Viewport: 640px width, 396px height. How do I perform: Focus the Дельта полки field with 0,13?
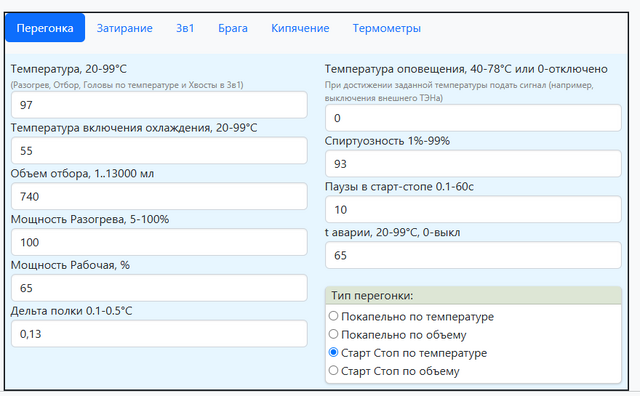pos(159,334)
